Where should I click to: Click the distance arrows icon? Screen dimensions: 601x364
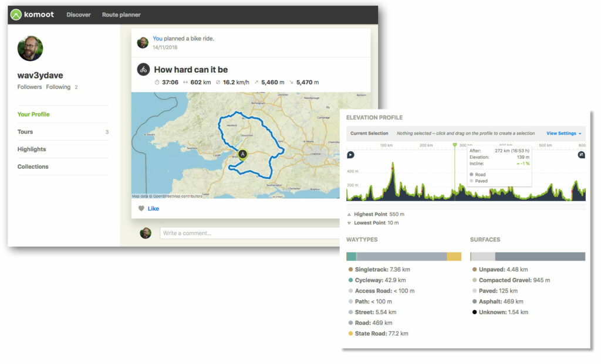[185, 82]
